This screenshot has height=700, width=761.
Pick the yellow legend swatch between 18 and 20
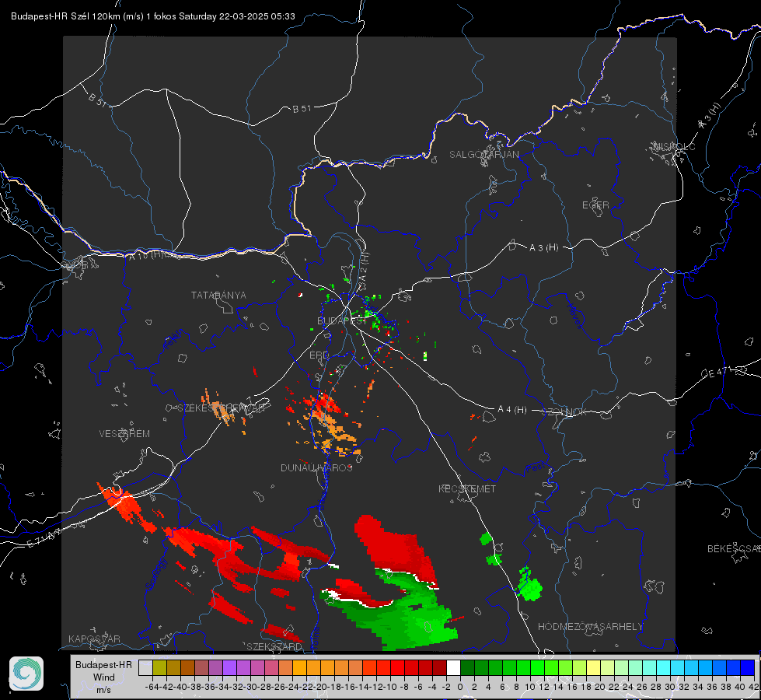pyautogui.click(x=594, y=668)
